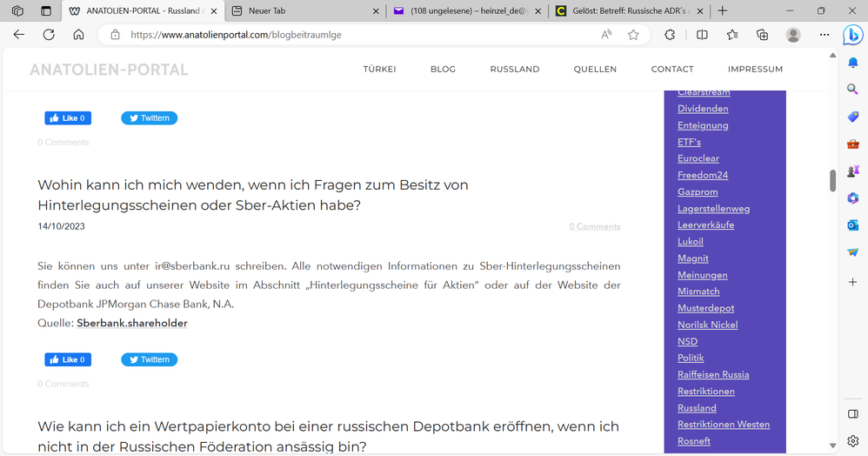
Task: Switch to Gelöst: Betreff Russische ADR's tab
Action: [630, 10]
